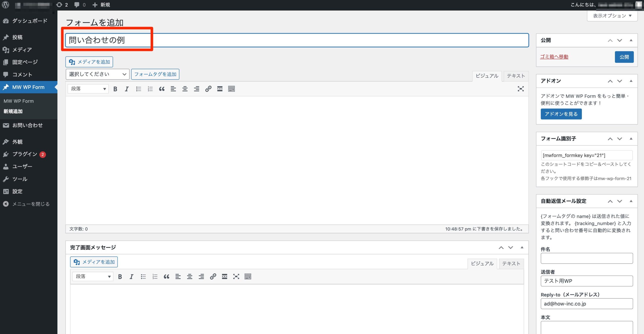Click the ゴミ箱へ移動 link
644x334 pixels.
click(x=554, y=57)
